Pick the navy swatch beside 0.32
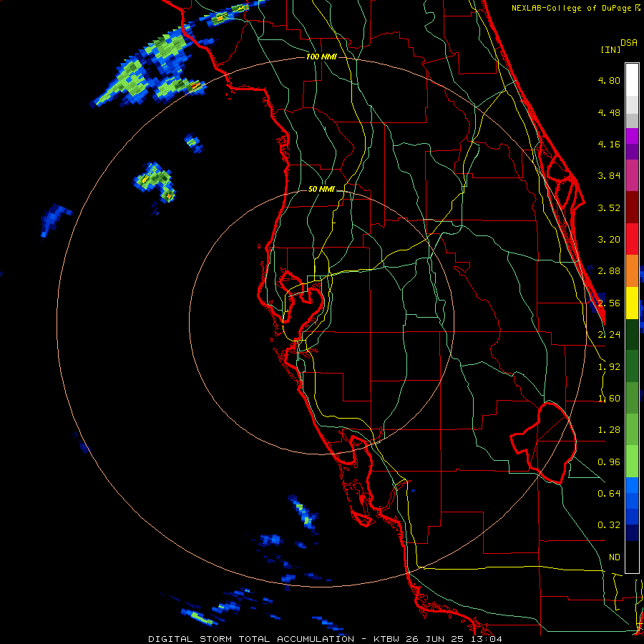This screenshot has height=644, width=644. [632, 532]
